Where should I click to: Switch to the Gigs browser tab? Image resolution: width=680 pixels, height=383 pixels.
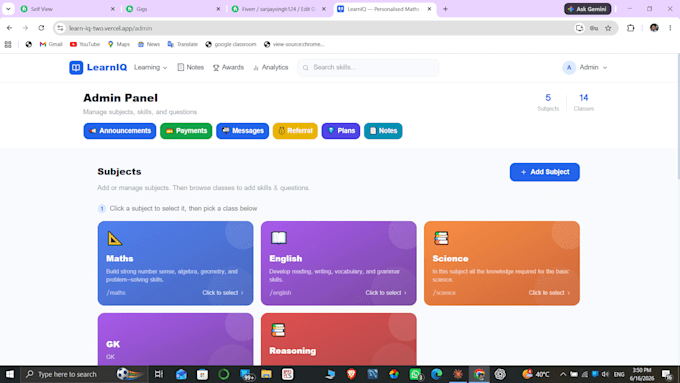coord(173,9)
